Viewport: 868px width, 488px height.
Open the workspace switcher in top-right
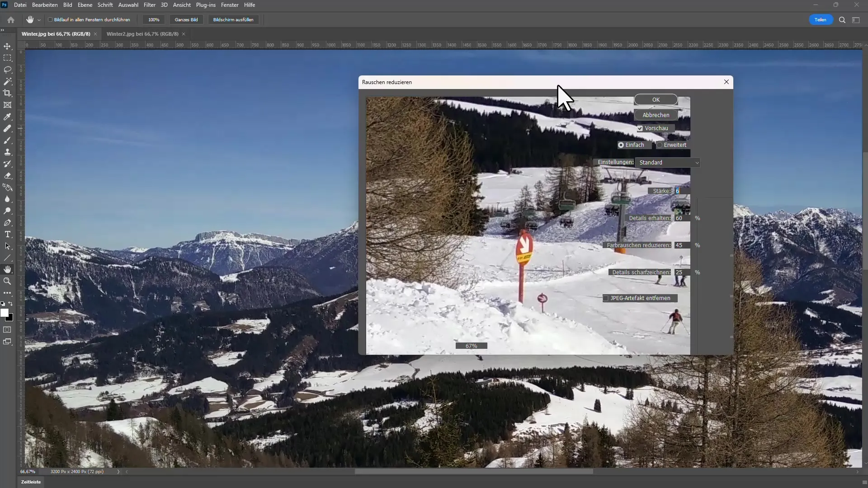tap(856, 20)
